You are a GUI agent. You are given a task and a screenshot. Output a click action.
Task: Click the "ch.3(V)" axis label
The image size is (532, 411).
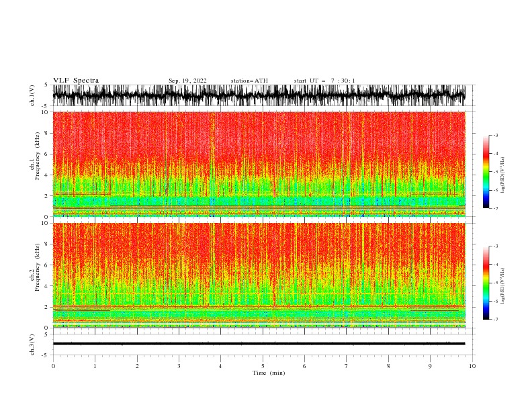(32, 345)
